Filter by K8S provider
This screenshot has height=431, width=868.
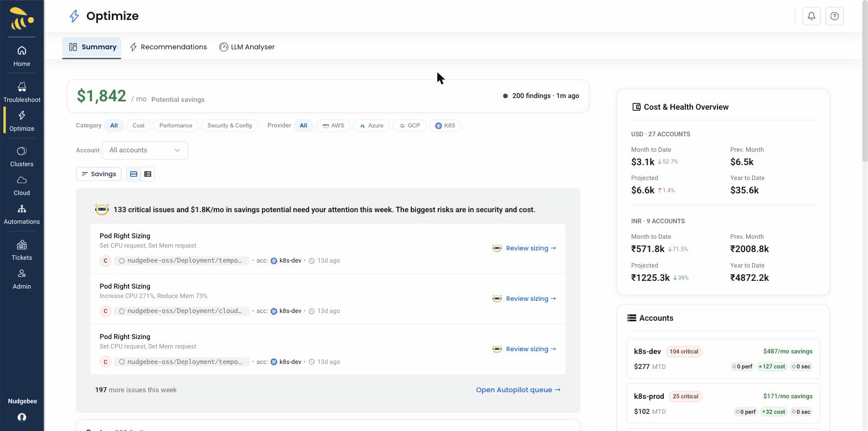coord(445,126)
